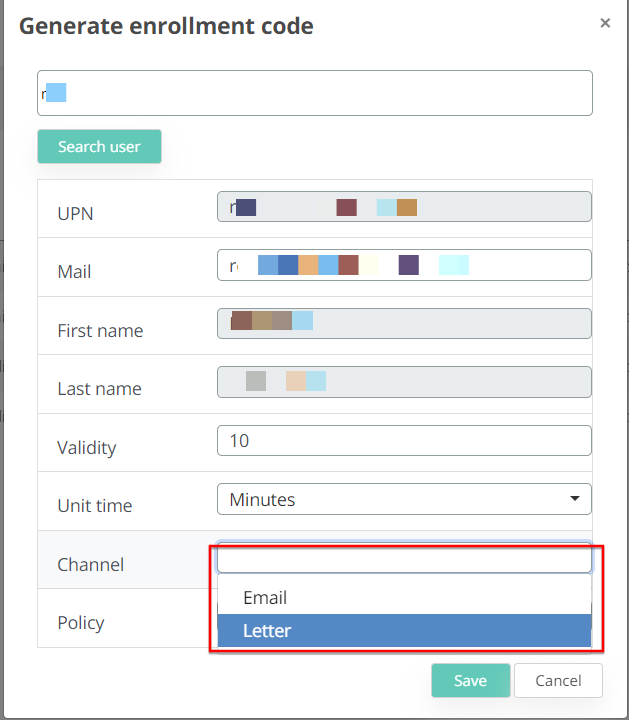Click the greyed-out UPN field

click(403, 207)
